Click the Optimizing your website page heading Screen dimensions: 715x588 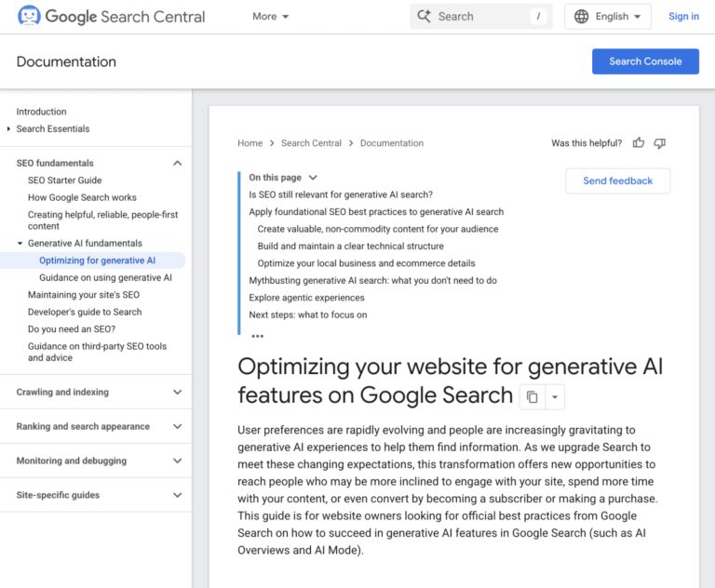(x=450, y=381)
